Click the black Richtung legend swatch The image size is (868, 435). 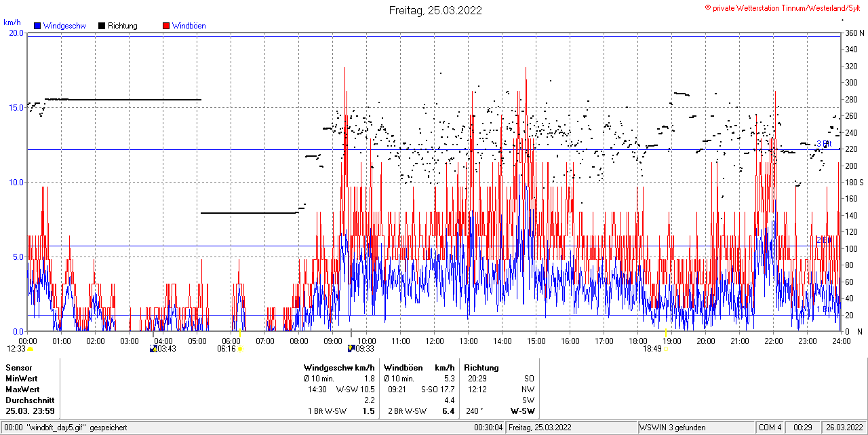[102, 26]
